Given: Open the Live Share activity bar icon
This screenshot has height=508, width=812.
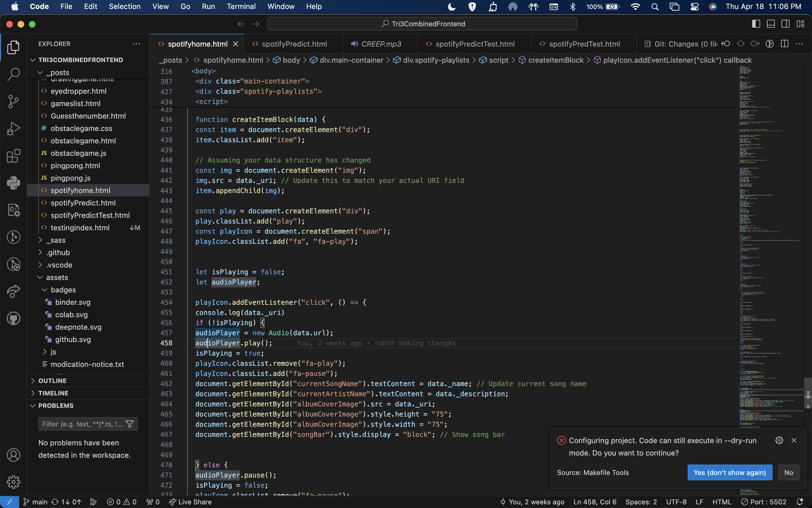Looking at the screenshot, I should (14, 291).
